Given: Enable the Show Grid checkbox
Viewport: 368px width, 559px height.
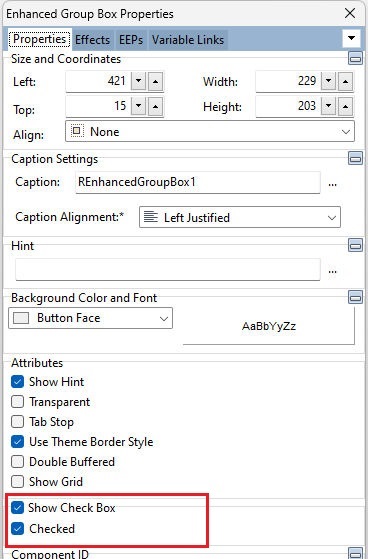Looking at the screenshot, I should pos(17,482).
